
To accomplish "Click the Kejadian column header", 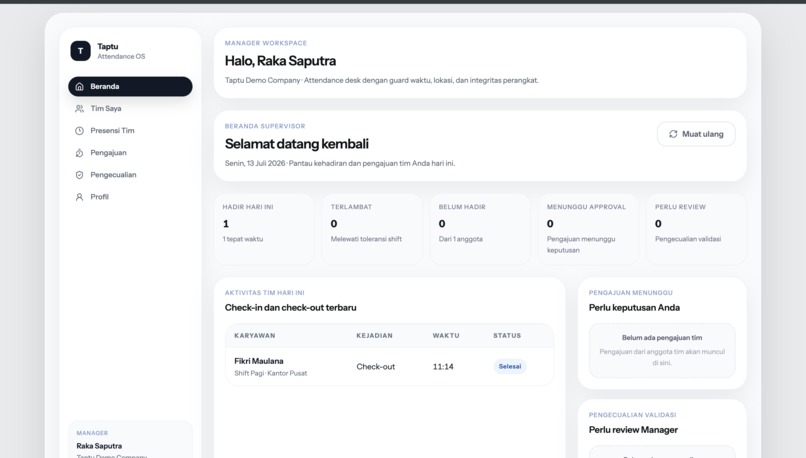I will [x=374, y=336].
